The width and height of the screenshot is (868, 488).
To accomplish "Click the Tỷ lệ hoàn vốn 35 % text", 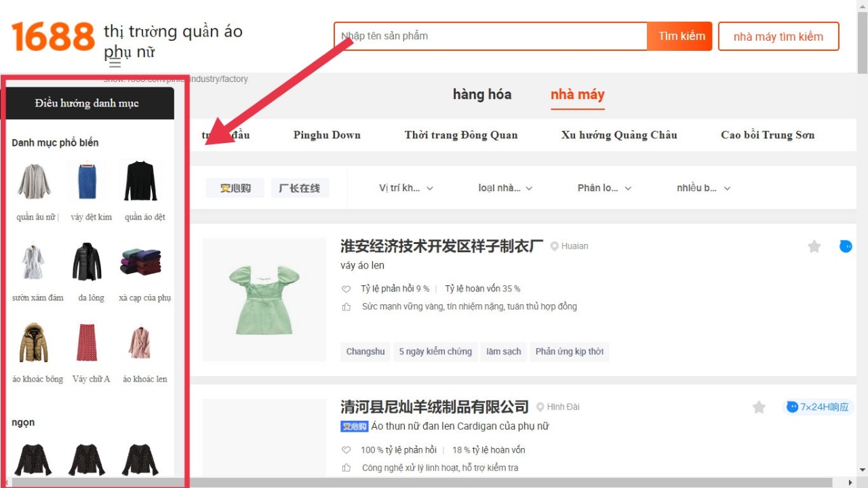I will click(483, 289).
